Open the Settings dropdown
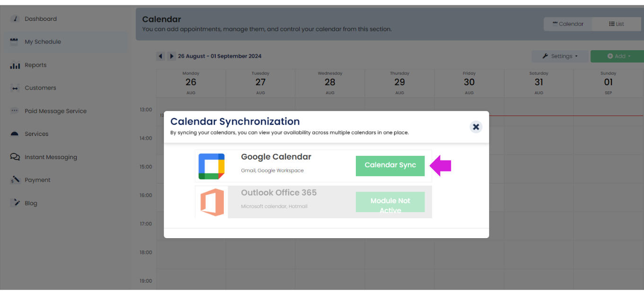Screen dimensions: 644x295 [560, 56]
